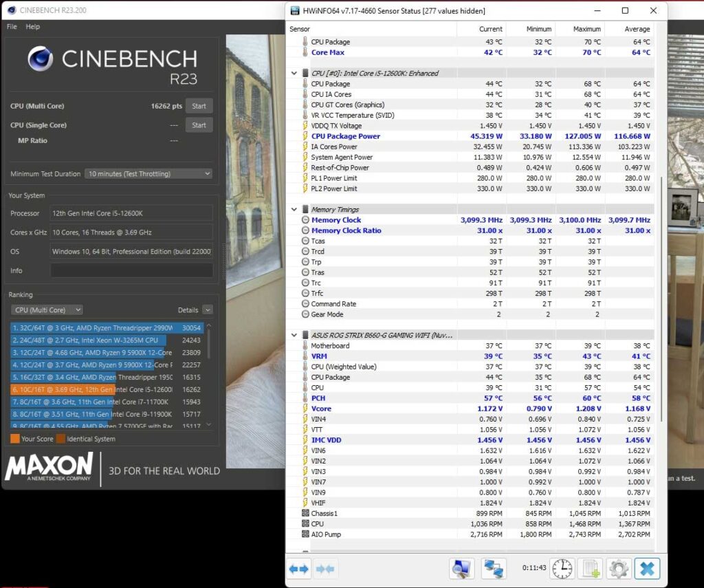Open the Help menu in Cinebench
Image resolution: width=704 pixels, height=588 pixels.
pos(33,27)
